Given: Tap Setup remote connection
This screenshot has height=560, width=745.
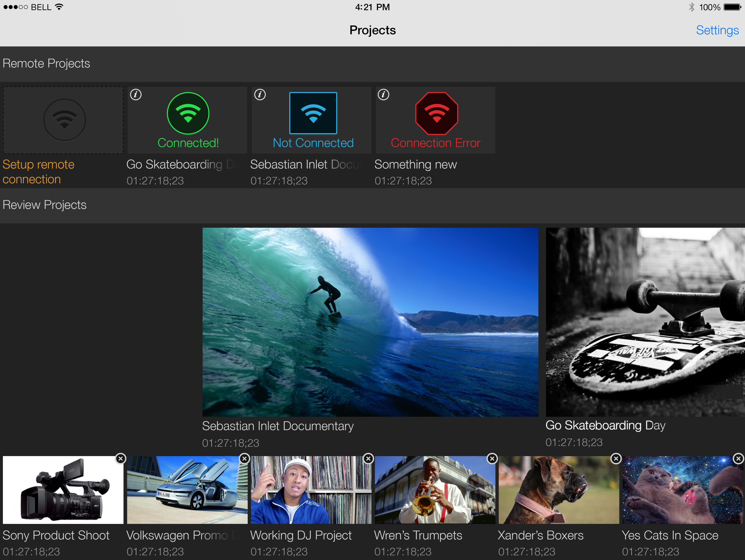Looking at the screenshot, I should click(38, 172).
